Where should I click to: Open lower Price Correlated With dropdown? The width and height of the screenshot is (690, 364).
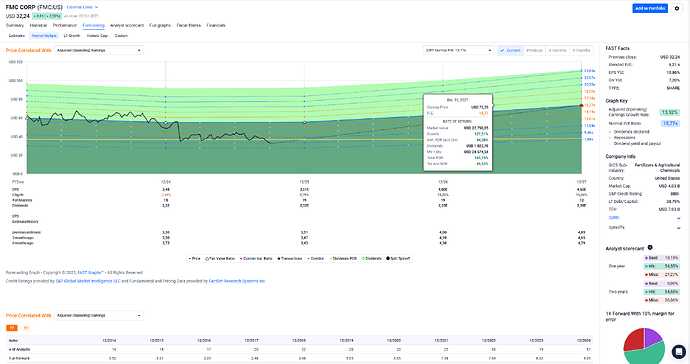tap(99, 315)
